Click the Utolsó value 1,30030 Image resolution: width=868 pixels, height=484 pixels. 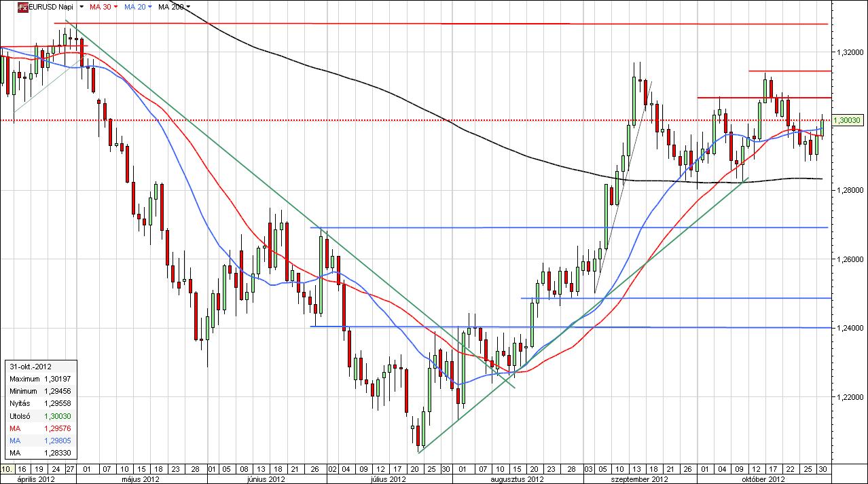coord(58,415)
